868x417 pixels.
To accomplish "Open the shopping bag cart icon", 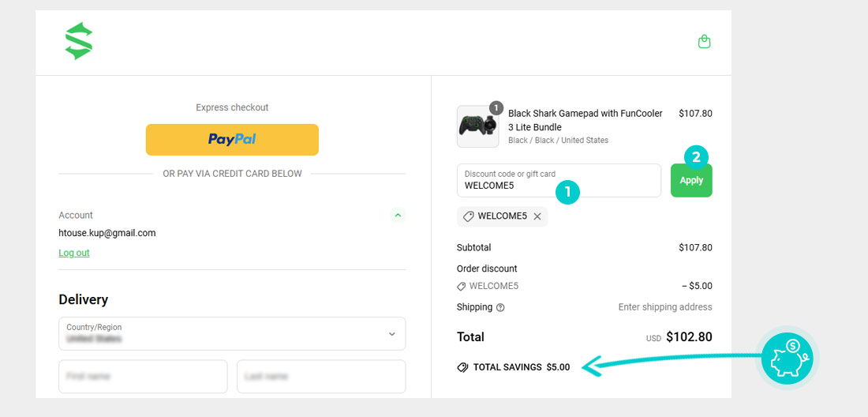I will pos(704,42).
